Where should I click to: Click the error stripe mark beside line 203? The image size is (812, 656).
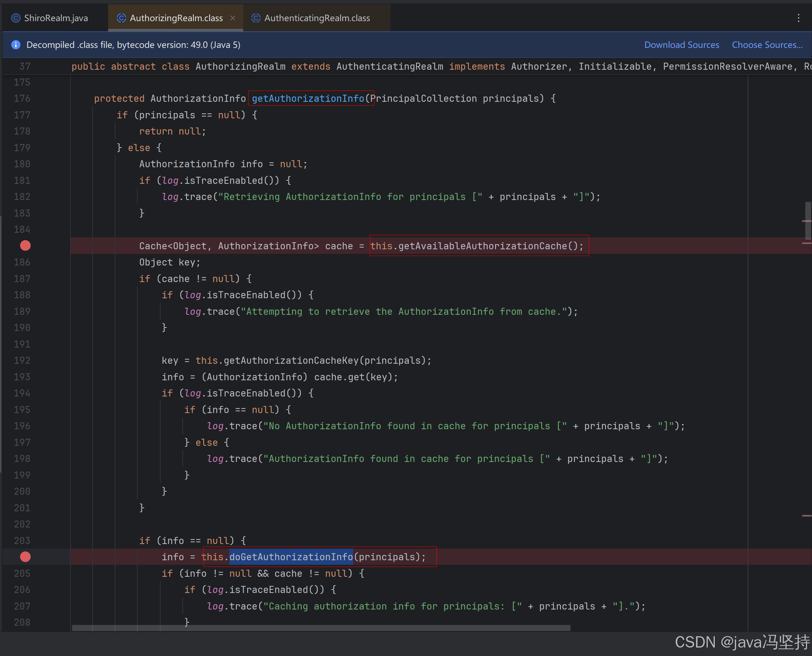point(807,516)
